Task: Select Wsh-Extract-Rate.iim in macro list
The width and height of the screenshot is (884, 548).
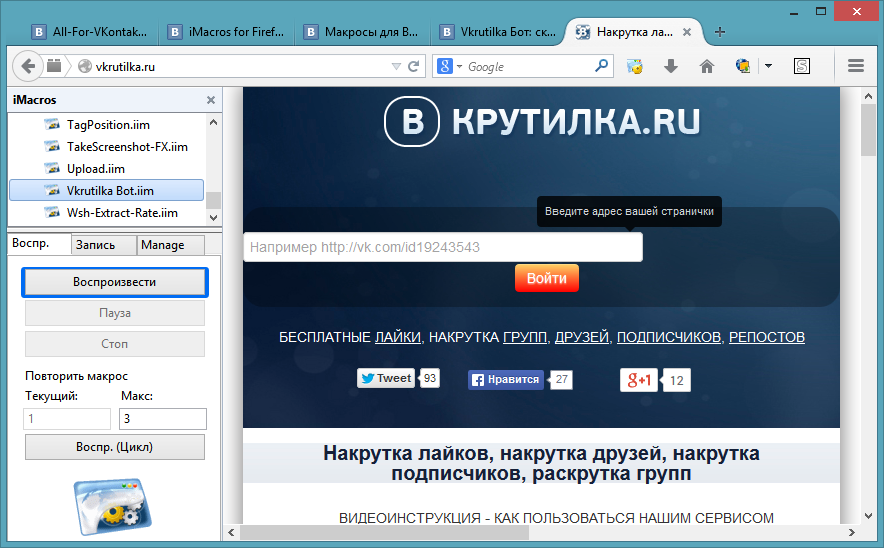Action: [107, 213]
